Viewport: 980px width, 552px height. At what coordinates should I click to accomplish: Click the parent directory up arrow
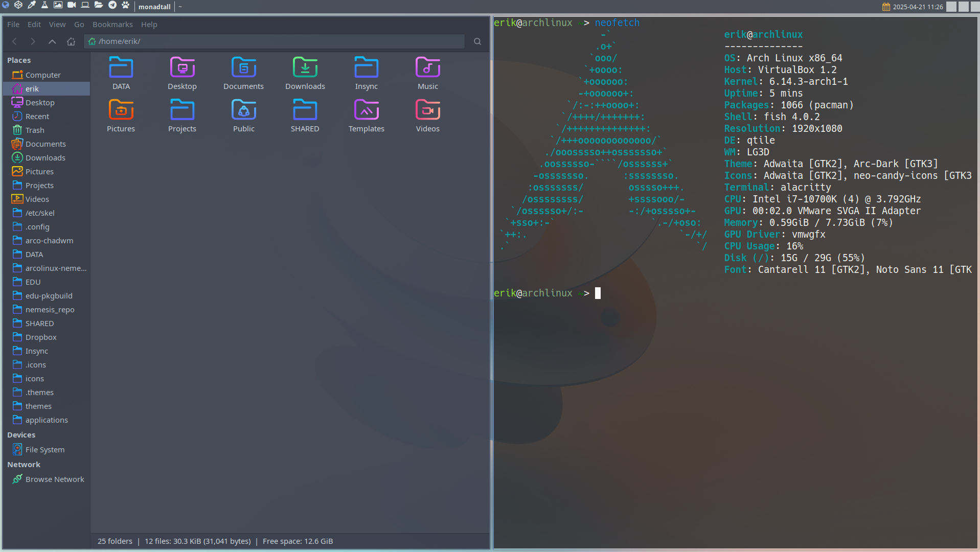52,41
